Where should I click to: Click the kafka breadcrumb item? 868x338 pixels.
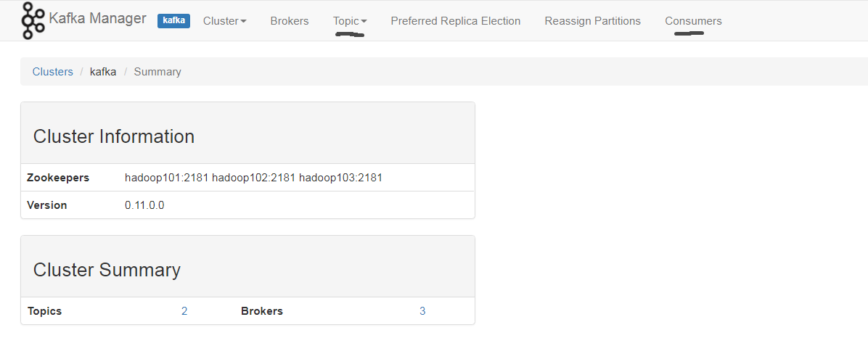point(103,72)
